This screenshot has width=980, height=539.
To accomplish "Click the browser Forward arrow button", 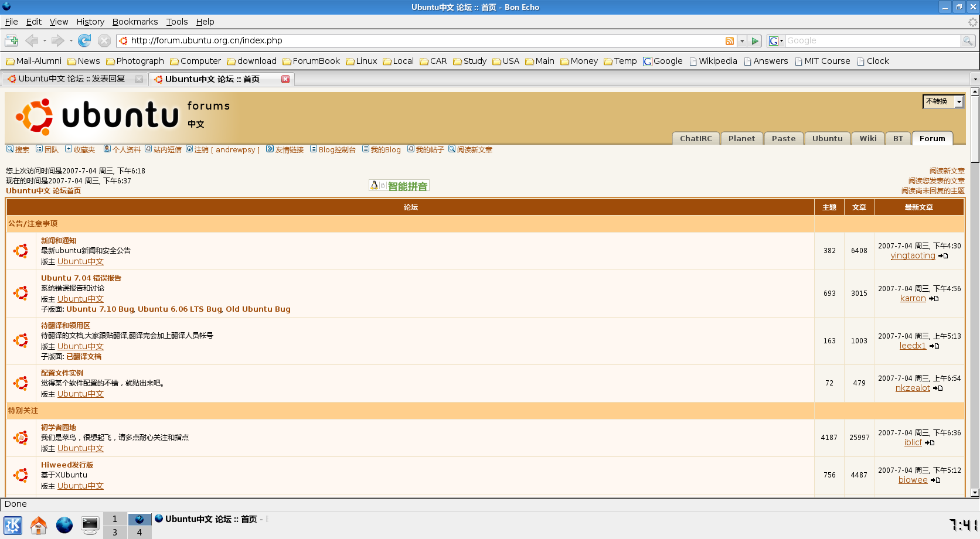I will tap(57, 40).
